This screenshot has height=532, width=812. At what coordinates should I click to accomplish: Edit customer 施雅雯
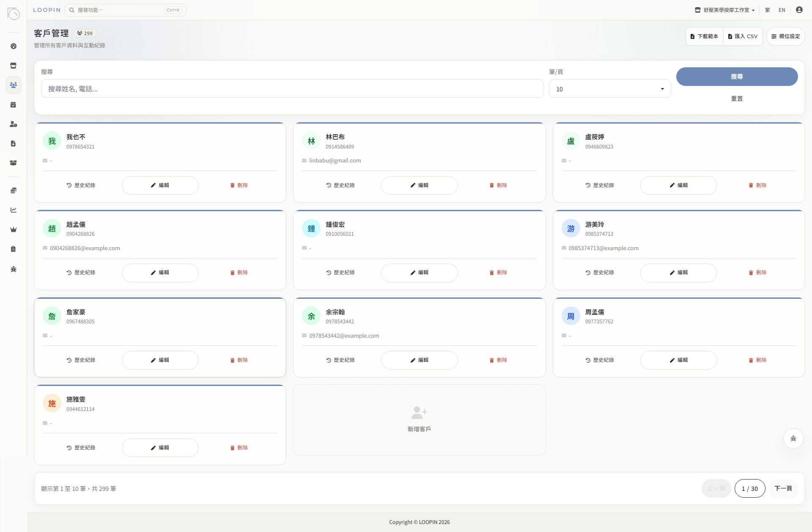tap(160, 448)
